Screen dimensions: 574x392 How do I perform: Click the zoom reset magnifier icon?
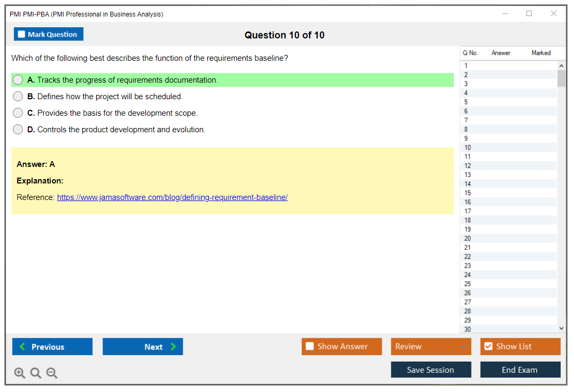(x=36, y=373)
